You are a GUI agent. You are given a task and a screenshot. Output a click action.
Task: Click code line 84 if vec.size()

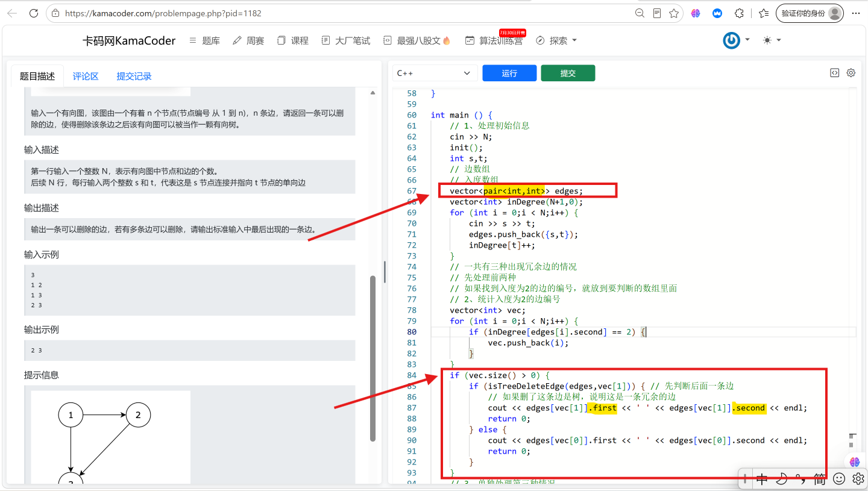[500, 375]
